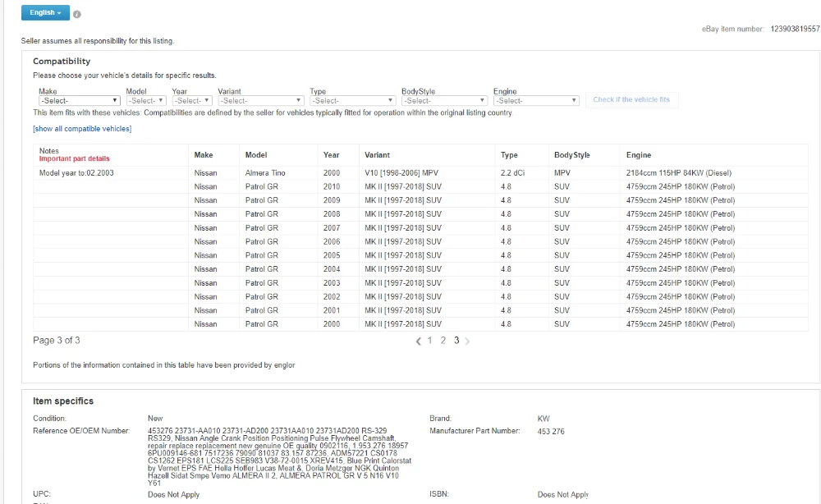Screen dimensions: 821x504
Task: Click show all compatible vehicles link
Action: [82, 129]
